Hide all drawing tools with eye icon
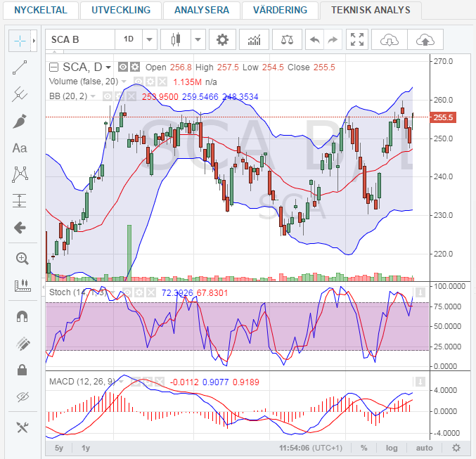 [x=22, y=396]
